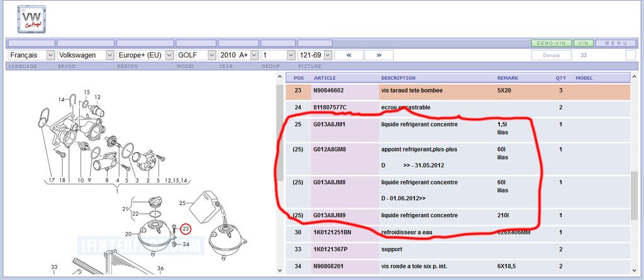The height and width of the screenshot is (280, 644).
Task: Click the circled part number 23 in diagram
Action: click(186, 229)
